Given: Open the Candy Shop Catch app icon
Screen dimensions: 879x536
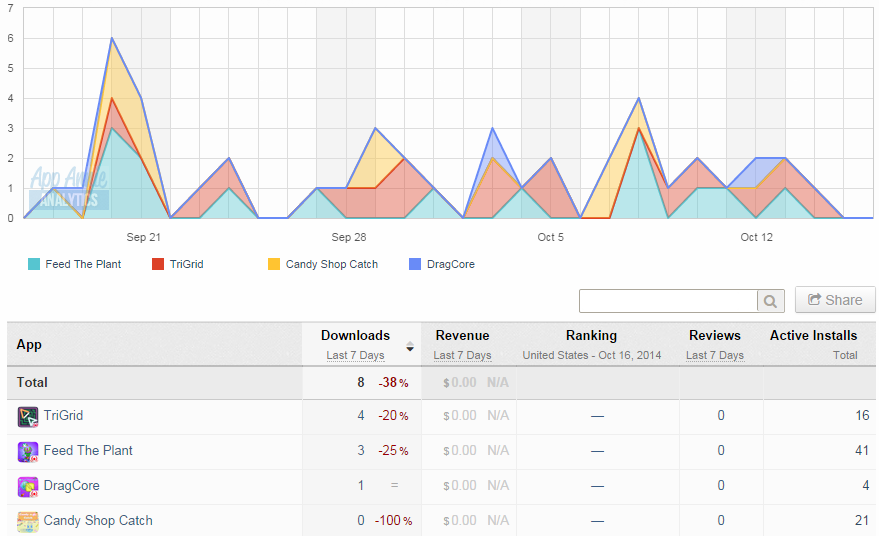Looking at the screenshot, I should [27, 521].
